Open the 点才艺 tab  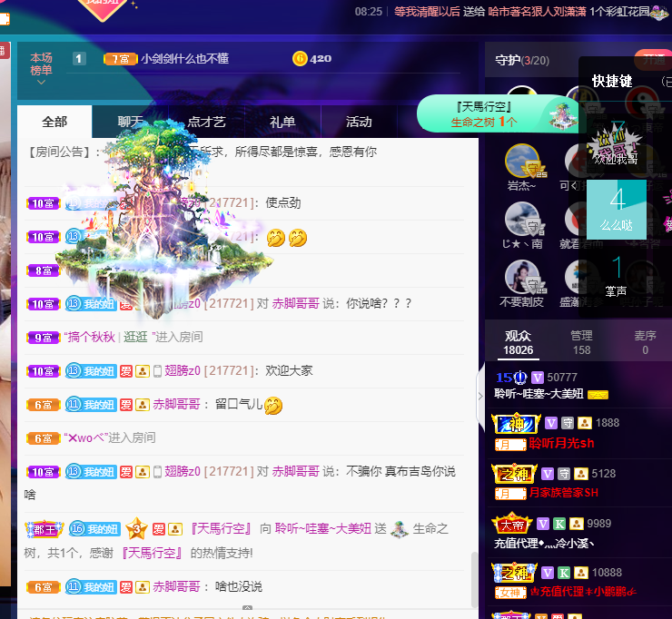[206, 122]
